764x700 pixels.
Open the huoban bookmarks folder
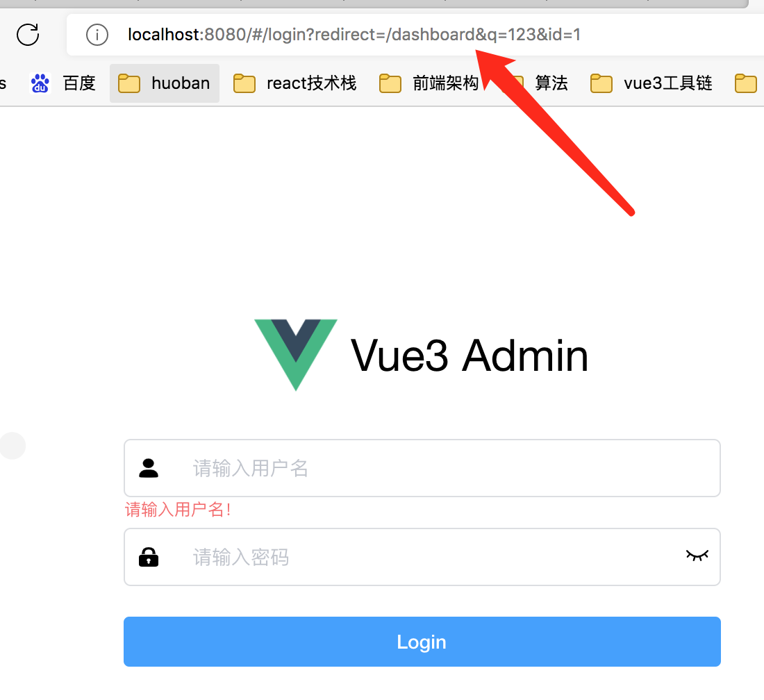(x=164, y=83)
